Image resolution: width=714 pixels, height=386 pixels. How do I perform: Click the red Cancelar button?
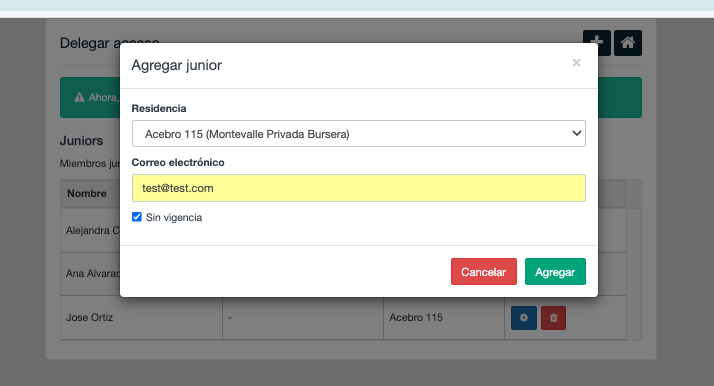point(484,272)
